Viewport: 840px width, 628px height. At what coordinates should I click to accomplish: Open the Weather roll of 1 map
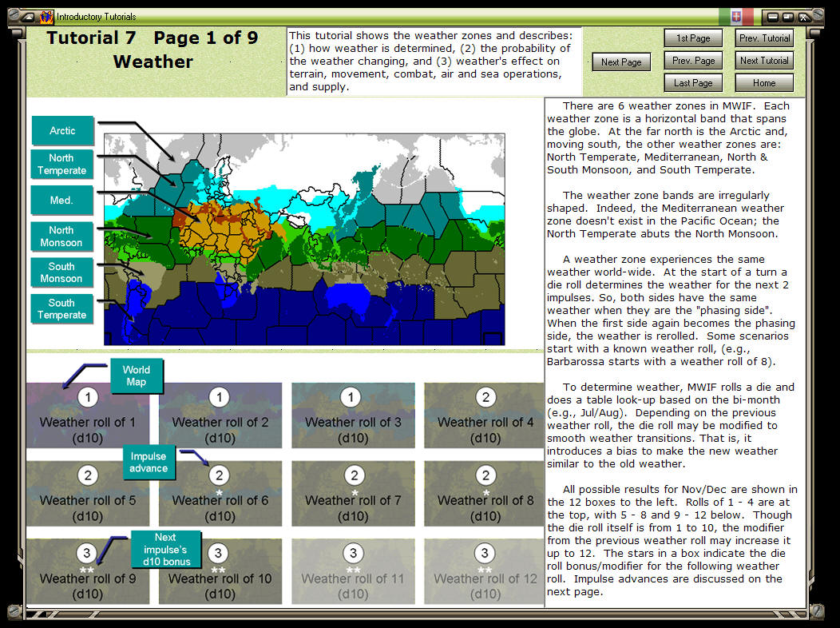(88, 415)
